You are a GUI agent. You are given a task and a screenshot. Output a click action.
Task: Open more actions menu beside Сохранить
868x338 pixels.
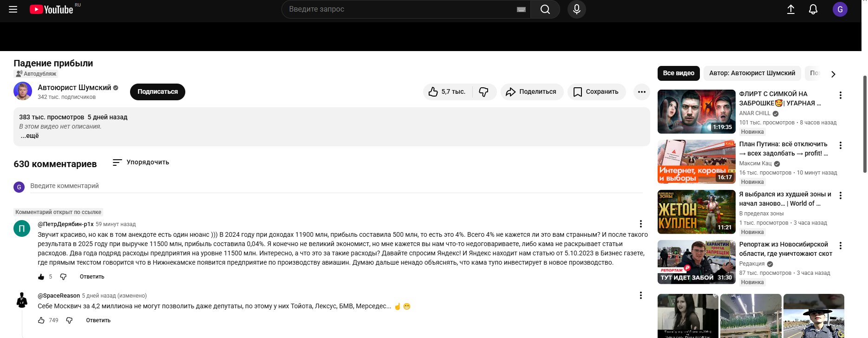pyautogui.click(x=641, y=92)
